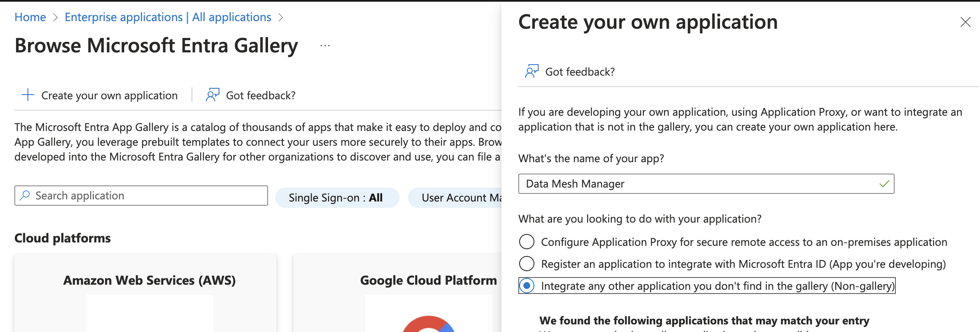Click the Data Mesh Manager app name field

tap(698, 184)
